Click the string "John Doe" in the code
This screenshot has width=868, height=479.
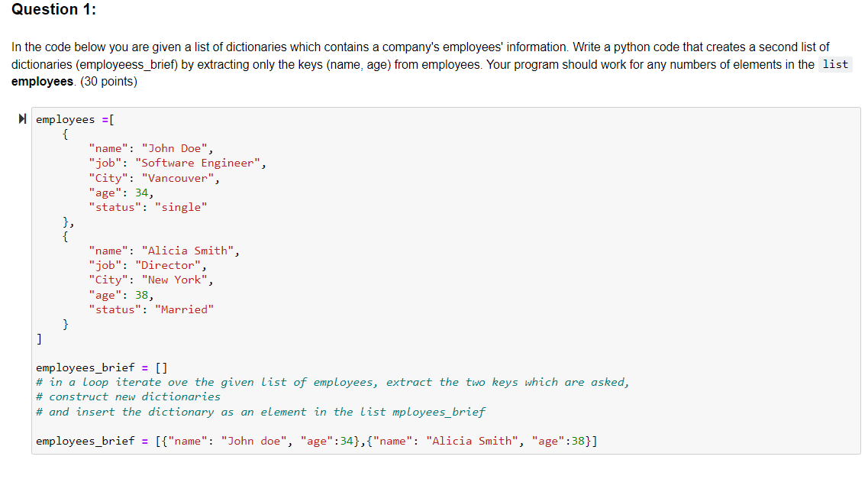pyautogui.click(x=174, y=147)
